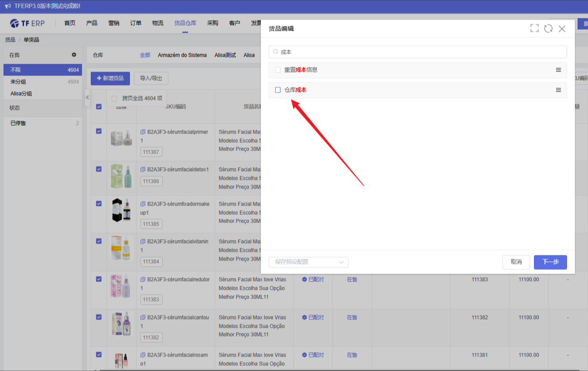Uncheck the row checkbox for item 111386
This screenshot has width=588, height=371.
[x=99, y=169]
